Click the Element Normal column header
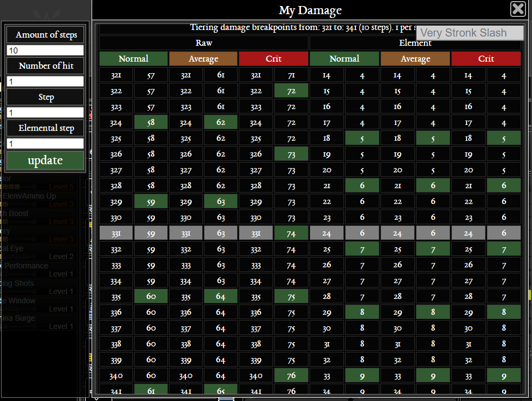532x401 pixels. (344, 59)
